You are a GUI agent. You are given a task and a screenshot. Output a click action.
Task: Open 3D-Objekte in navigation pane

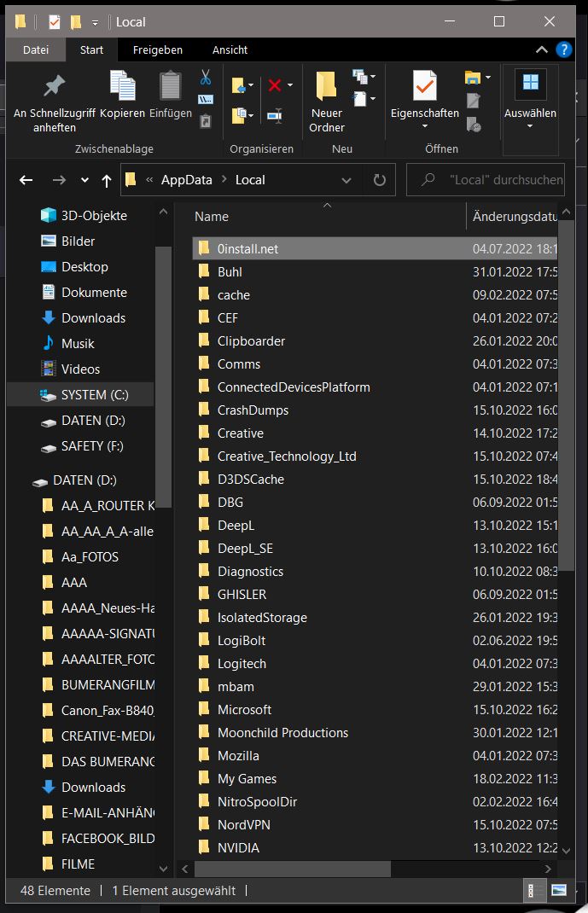[x=82, y=215]
